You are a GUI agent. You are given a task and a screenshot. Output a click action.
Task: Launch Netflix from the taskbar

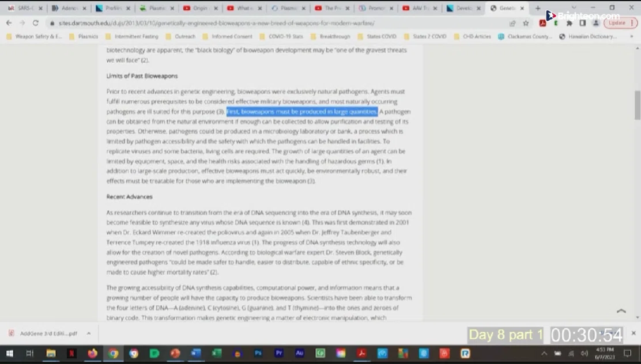pos(71,354)
